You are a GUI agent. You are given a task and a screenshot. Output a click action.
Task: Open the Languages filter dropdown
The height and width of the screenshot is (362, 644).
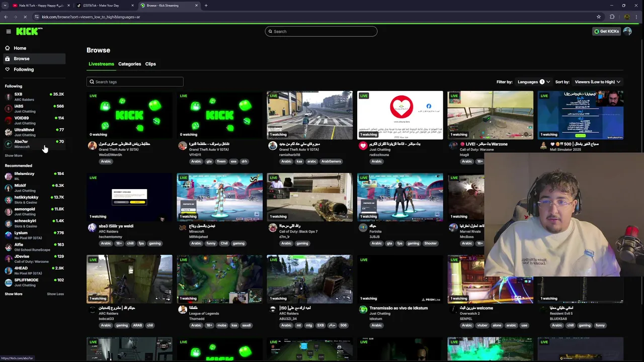pos(533,82)
